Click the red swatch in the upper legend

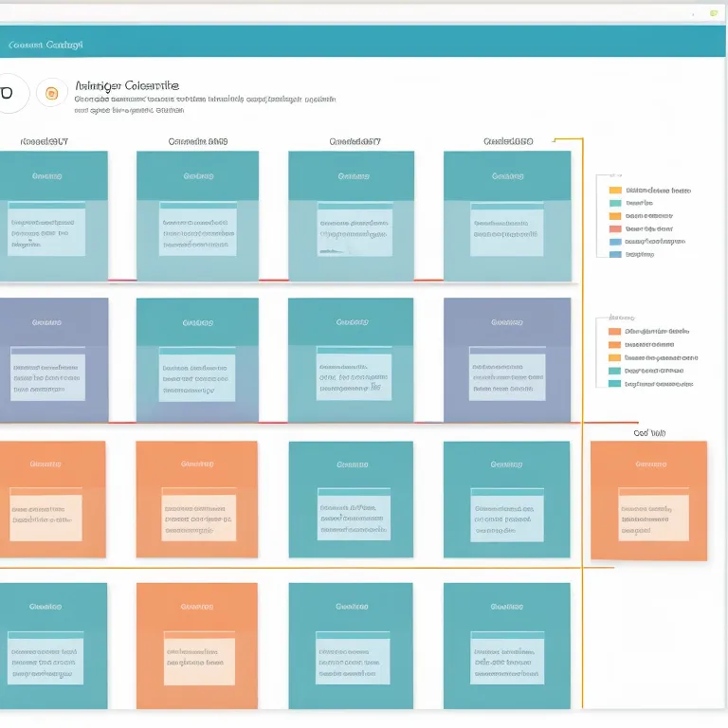pos(615,228)
